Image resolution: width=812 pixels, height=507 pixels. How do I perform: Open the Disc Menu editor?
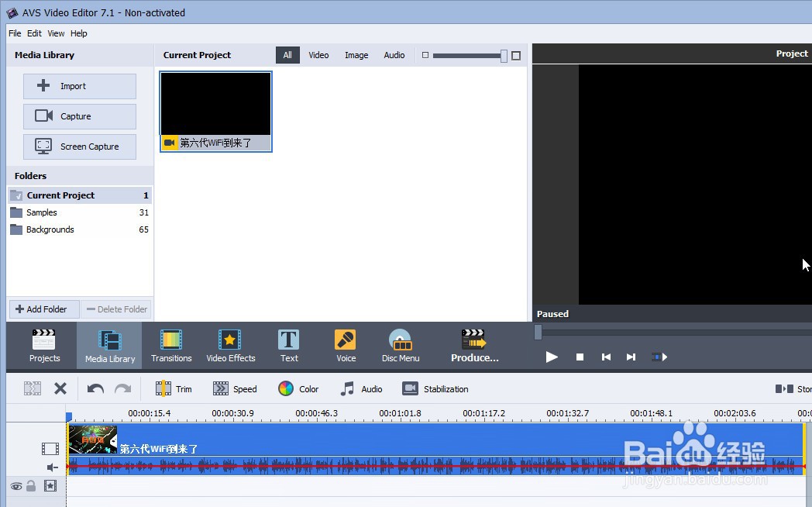tap(401, 345)
